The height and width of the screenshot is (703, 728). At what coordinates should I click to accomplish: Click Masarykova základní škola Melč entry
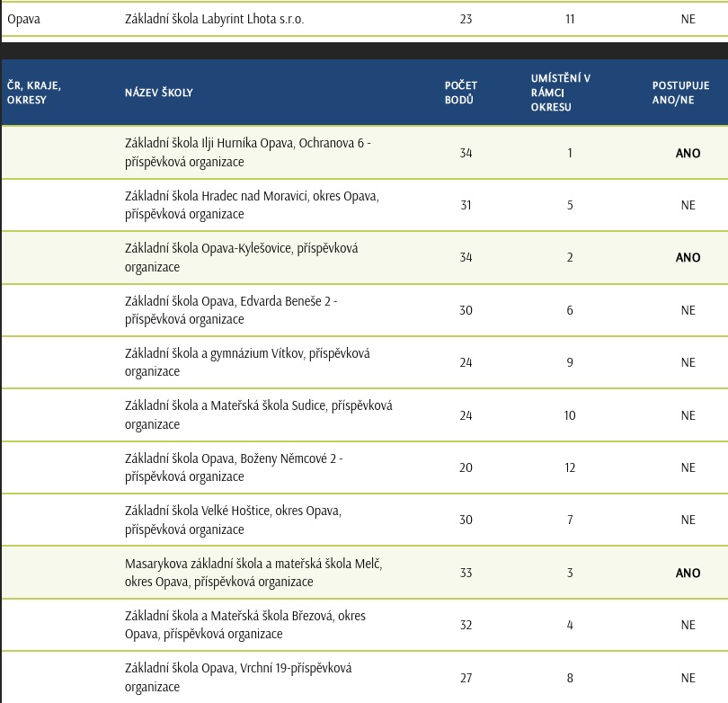pyautogui.click(x=253, y=573)
